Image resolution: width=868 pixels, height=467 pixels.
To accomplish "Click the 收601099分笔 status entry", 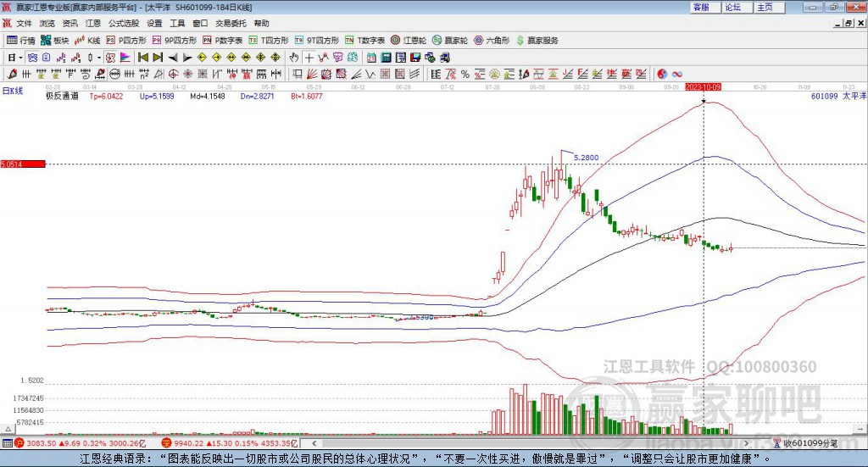I will pos(806,443).
